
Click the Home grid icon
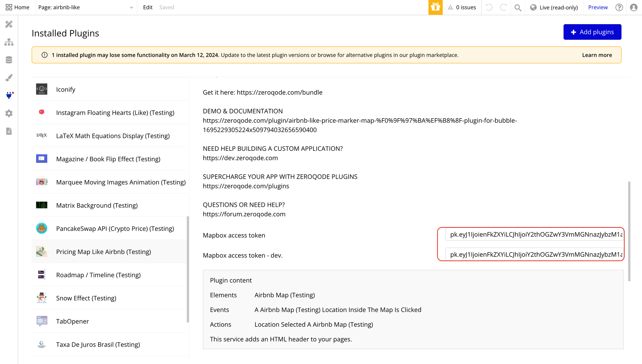click(x=9, y=7)
